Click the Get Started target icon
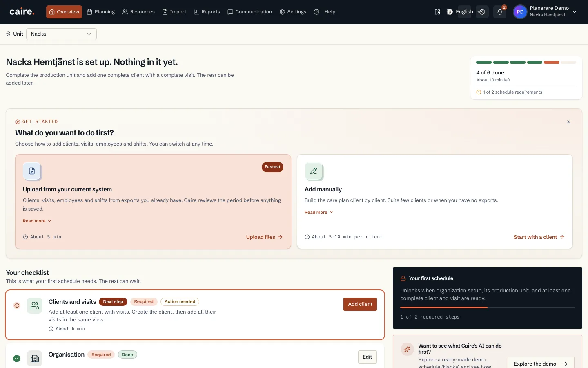 coord(18,122)
